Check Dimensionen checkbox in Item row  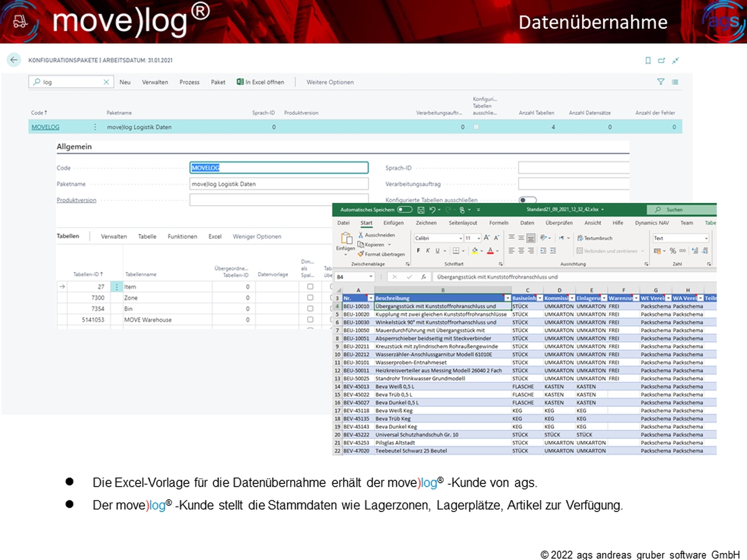[310, 287]
